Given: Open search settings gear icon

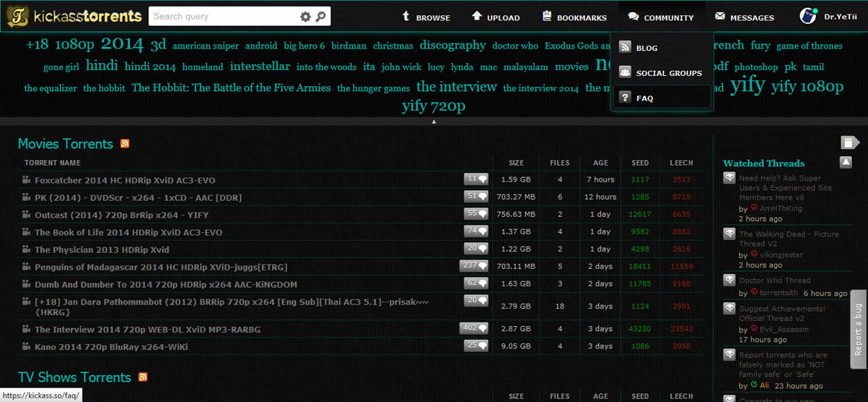Looking at the screenshot, I should (305, 17).
